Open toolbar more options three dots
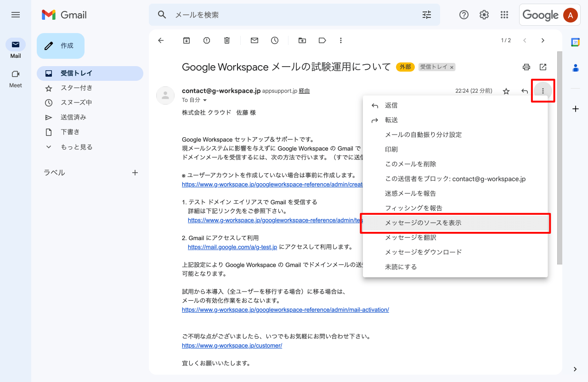Image resolution: width=588 pixels, height=382 pixels. click(x=341, y=40)
